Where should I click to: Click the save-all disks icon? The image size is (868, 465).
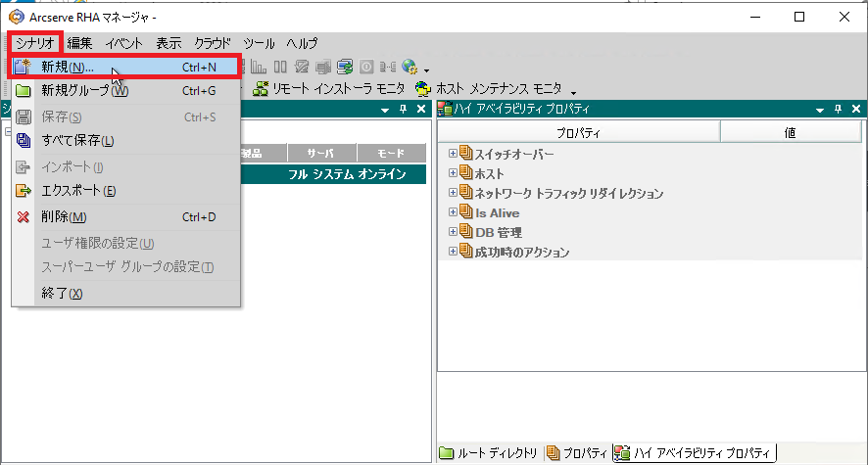pos(23,140)
